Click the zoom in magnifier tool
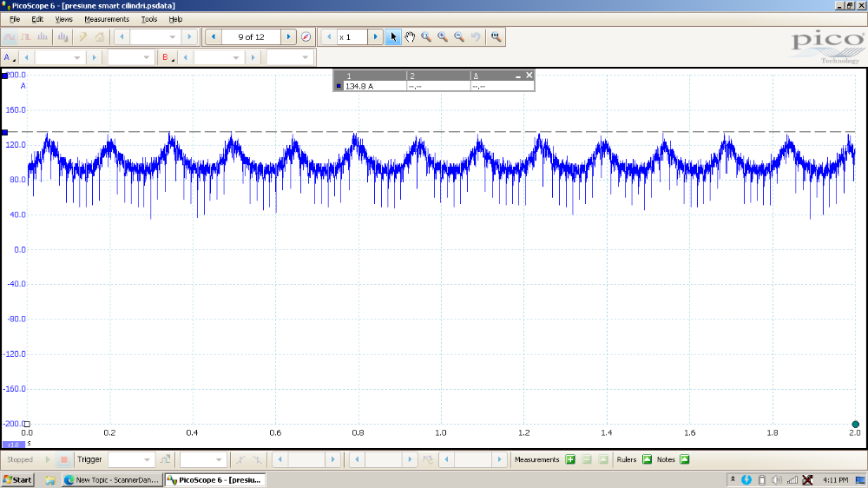This screenshot has height=488, width=868. [443, 37]
